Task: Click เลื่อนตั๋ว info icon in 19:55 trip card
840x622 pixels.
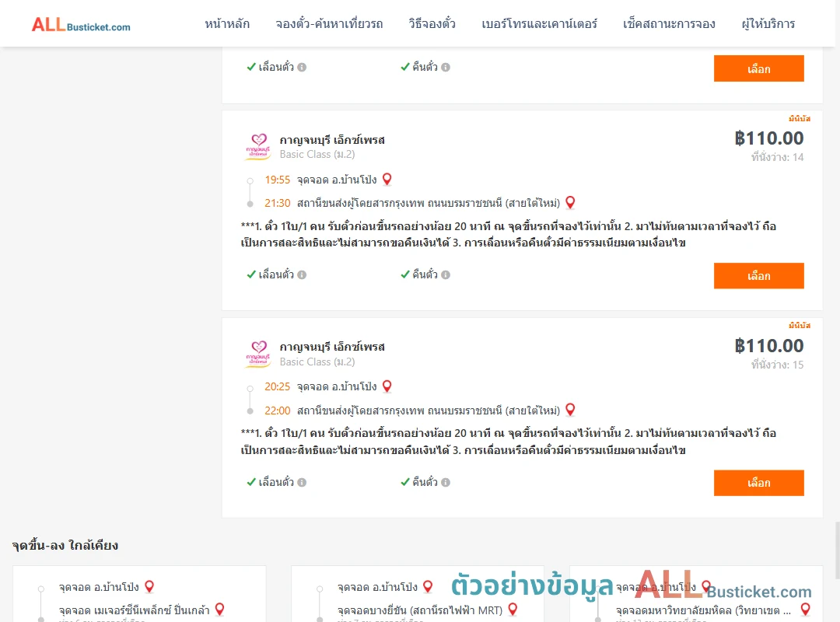Action: tap(302, 274)
